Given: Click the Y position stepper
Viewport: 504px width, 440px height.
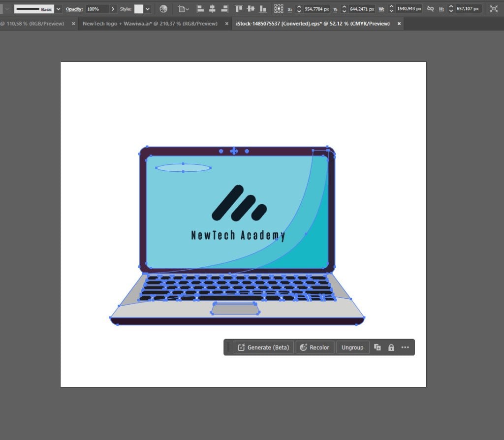Looking at the screenshot, I should pyautogui.click(x=344, y=9).
